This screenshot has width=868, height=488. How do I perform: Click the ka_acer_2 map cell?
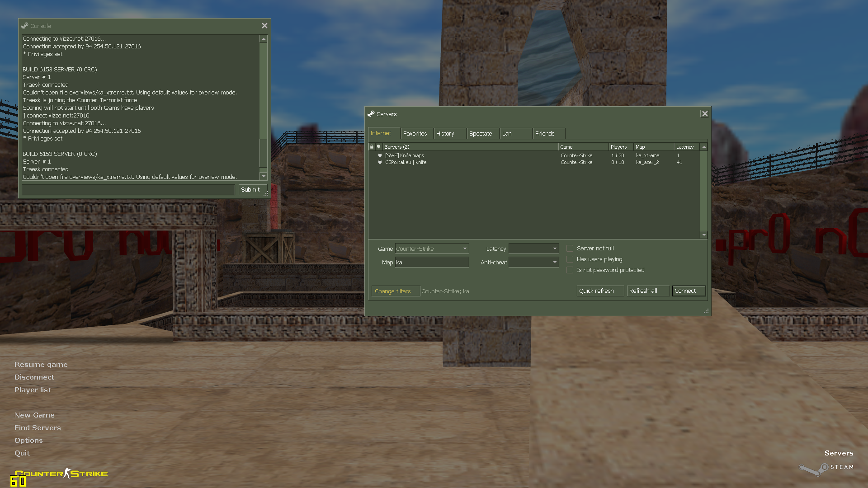pos(647,162)
